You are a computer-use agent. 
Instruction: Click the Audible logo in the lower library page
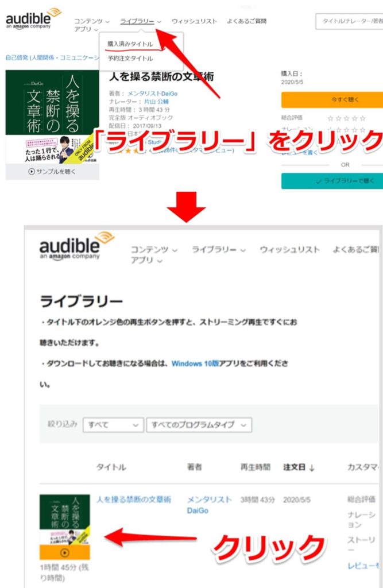[77, 246]
